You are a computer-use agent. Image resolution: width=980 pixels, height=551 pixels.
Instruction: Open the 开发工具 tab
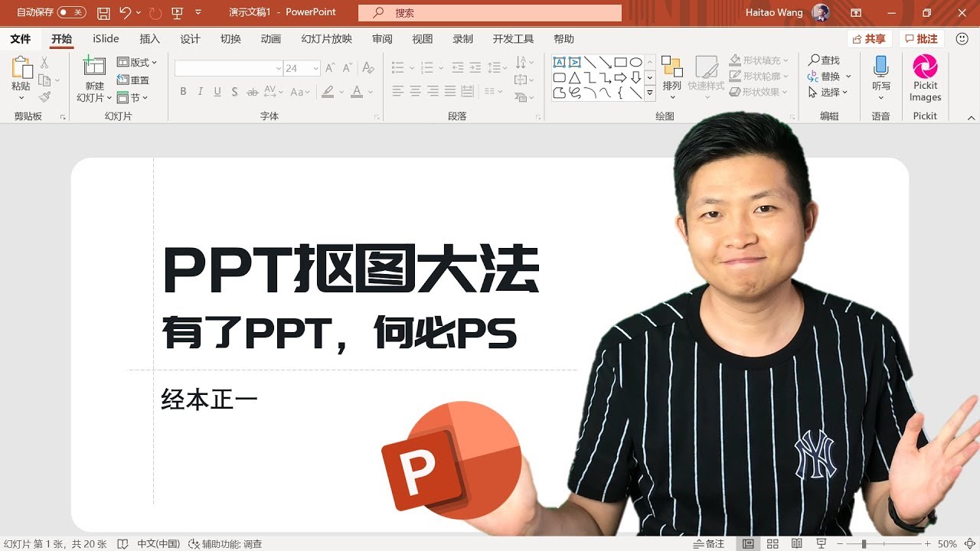tap(513, 39)
